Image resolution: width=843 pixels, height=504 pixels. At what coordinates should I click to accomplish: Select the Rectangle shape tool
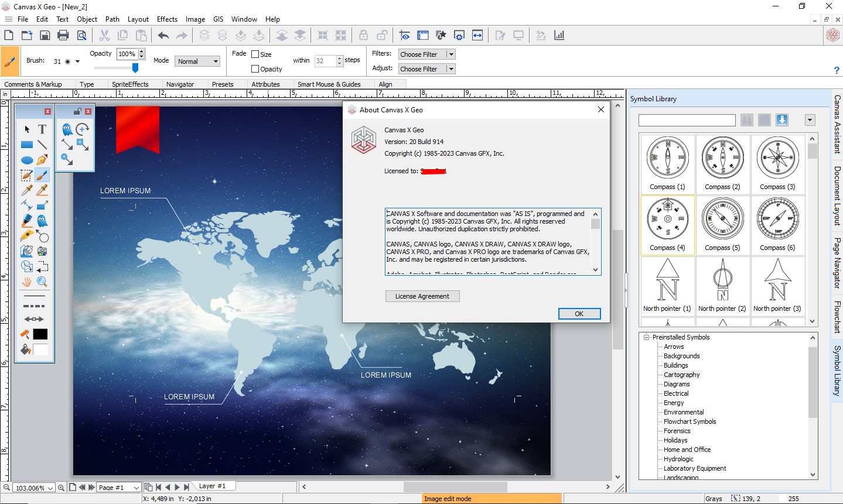pos(26,145)
